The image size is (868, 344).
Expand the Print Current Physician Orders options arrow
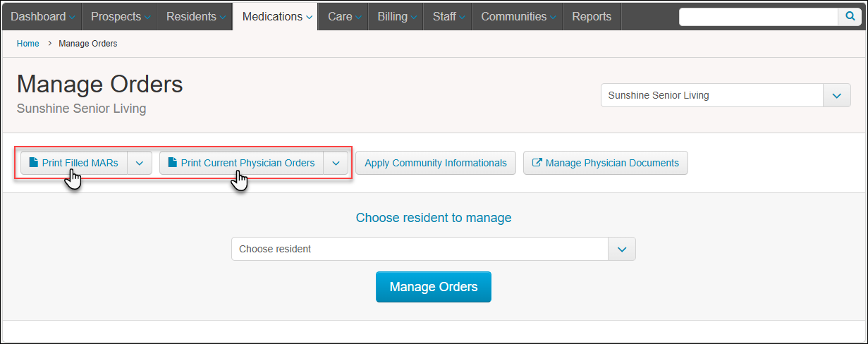pyautogui.click(x=336, y=163)
